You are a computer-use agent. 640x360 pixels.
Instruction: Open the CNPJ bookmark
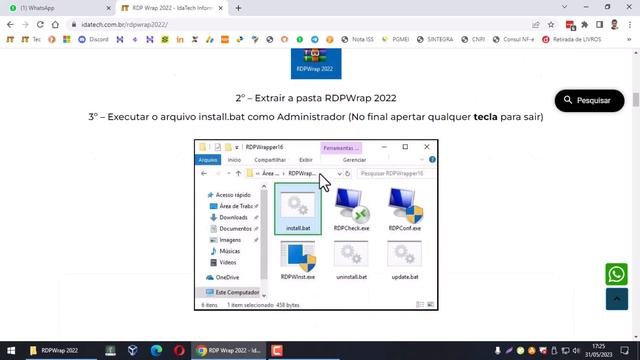pyautogui.click(x=473, y=40)
